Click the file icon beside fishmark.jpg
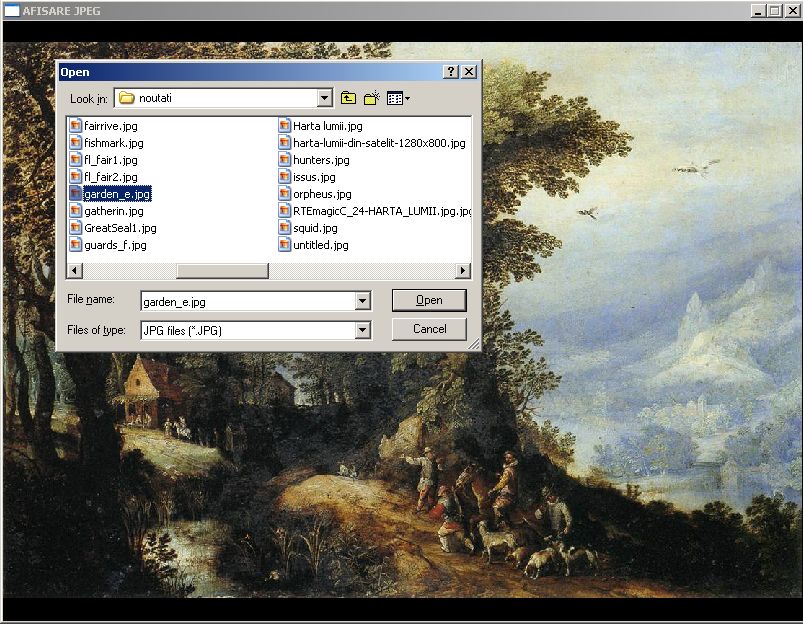Viewport: 803px width, 624px height. [75, 142]
